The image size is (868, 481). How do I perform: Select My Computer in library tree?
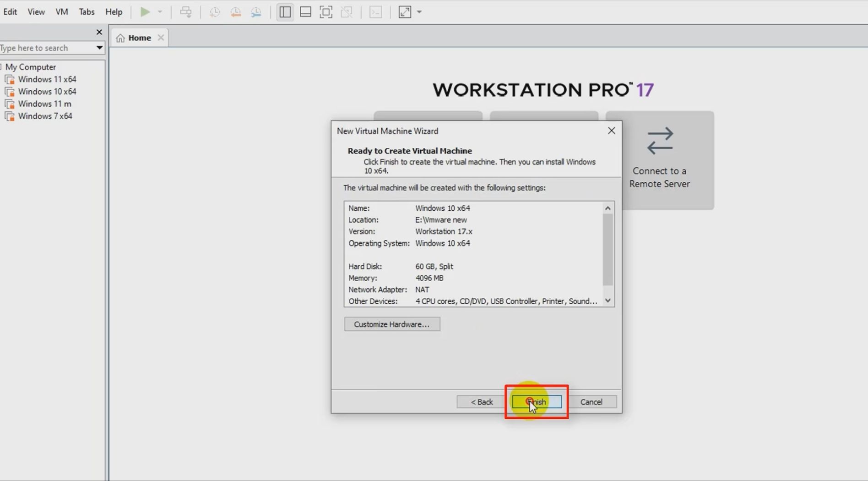coord(31,67)
